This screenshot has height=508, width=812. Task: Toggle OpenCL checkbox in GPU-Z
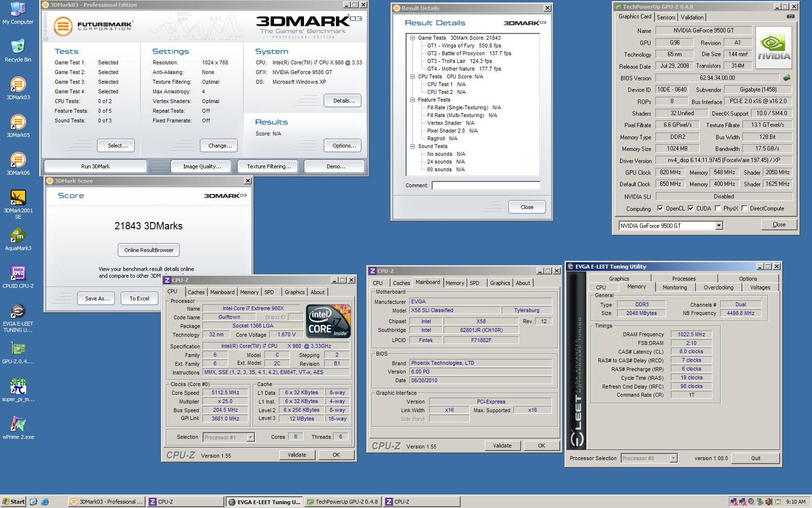660,208
